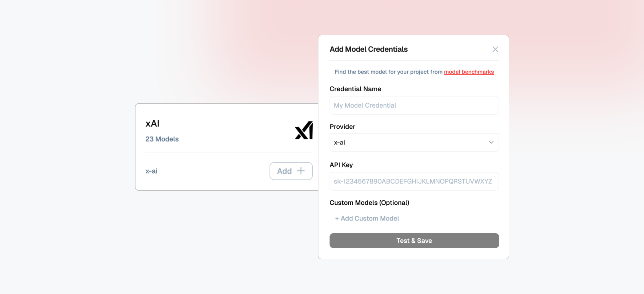Click the Add Model Credentials heading
The height and width of the screenshot is (294, 644).
pyautogui.click(x=368, y=49)
